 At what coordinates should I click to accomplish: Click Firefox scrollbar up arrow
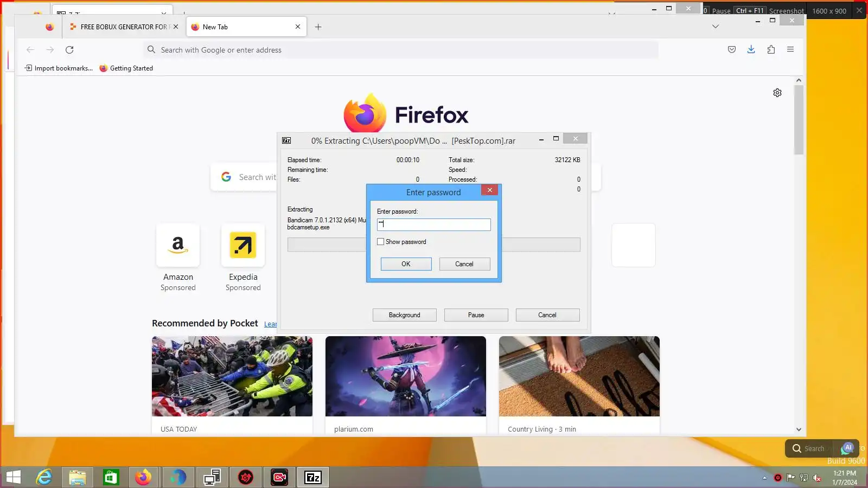(x=799, y=80)
